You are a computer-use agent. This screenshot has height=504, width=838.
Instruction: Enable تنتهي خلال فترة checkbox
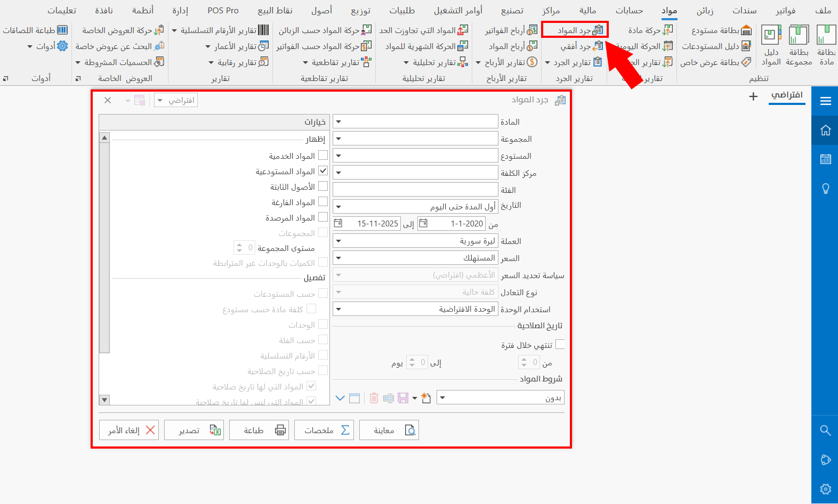[x=560, y=345]
